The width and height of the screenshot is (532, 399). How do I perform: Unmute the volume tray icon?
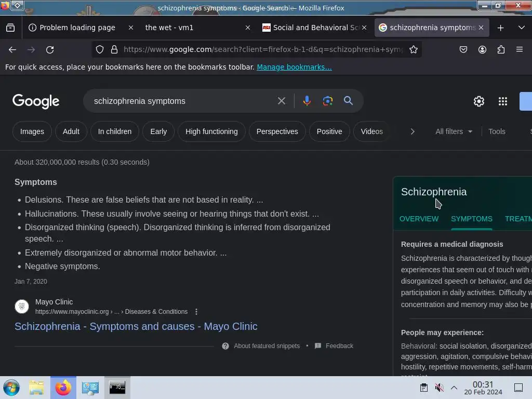440,388
